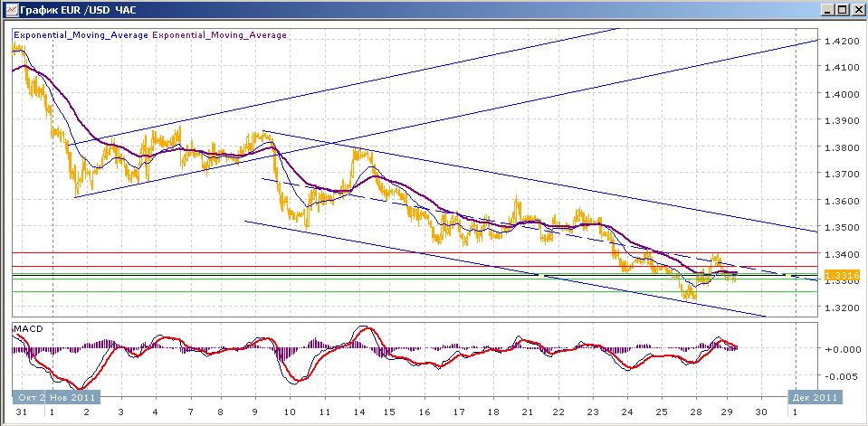This screenshot has width=868, height=426.
Task: Click date 10 on the time axis
Action: point(291,412)
